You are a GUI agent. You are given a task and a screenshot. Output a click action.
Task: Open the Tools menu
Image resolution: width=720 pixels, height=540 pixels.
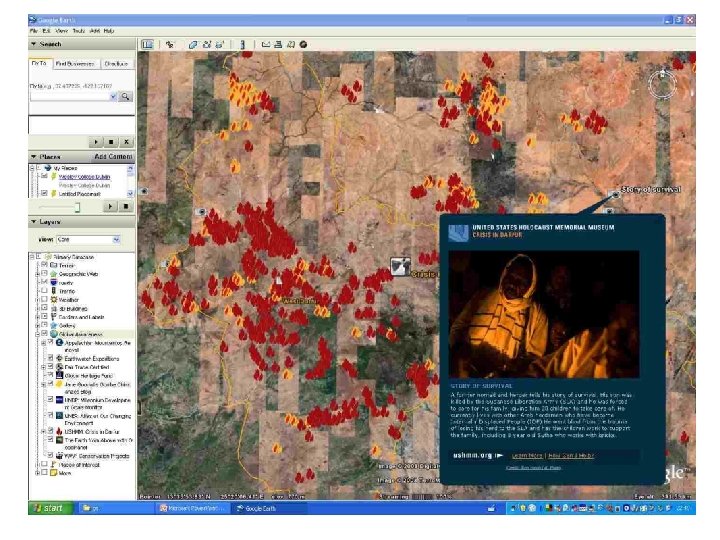(x=79, y=31)
